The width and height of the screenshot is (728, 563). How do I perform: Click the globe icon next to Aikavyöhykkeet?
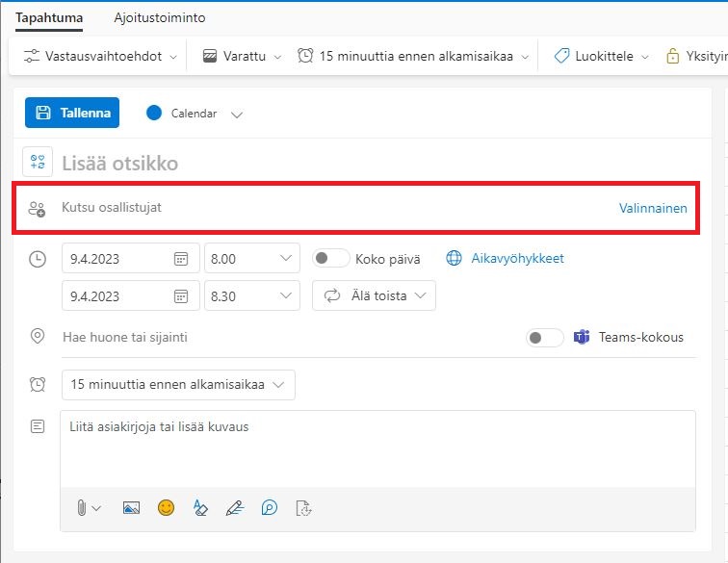tap(454, 258)
